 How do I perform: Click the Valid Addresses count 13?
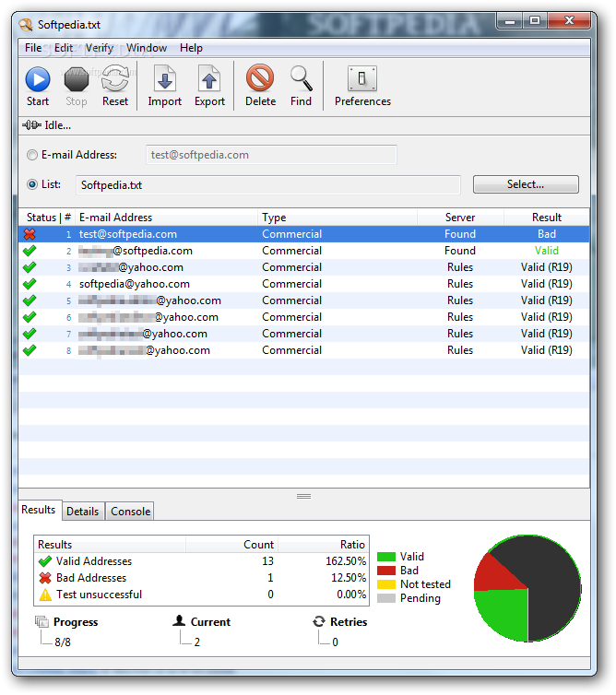[267, 561]
